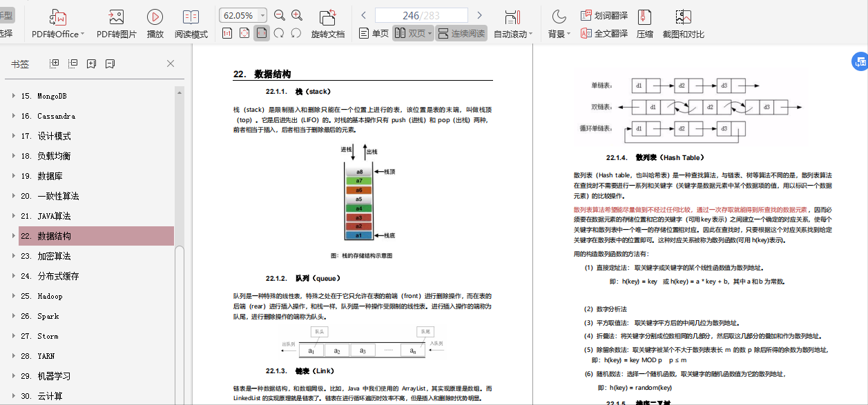This screenshot has width=868, height=405.
Task: Add a new bookmark icon
Action: 91,63
